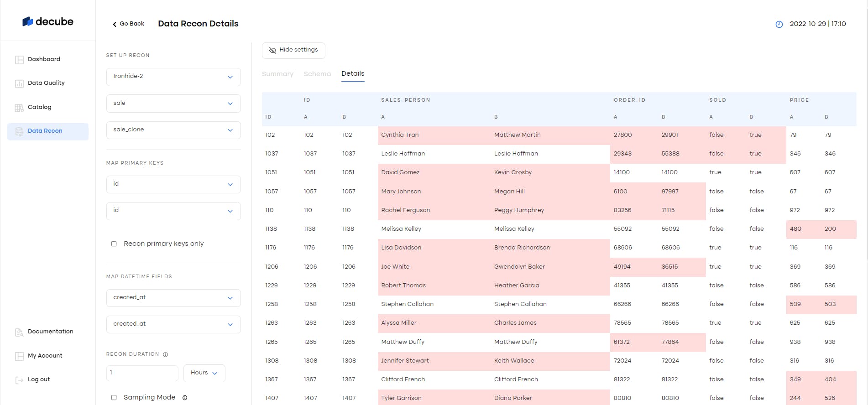Go back to the previous page
This screenshot has height=405, width=868.
click(x=128, y=24)
